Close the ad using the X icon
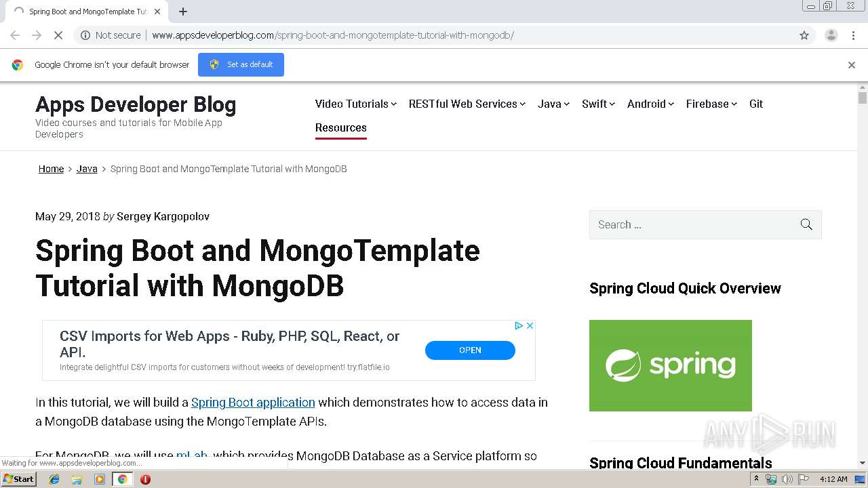 click(530, 326)
